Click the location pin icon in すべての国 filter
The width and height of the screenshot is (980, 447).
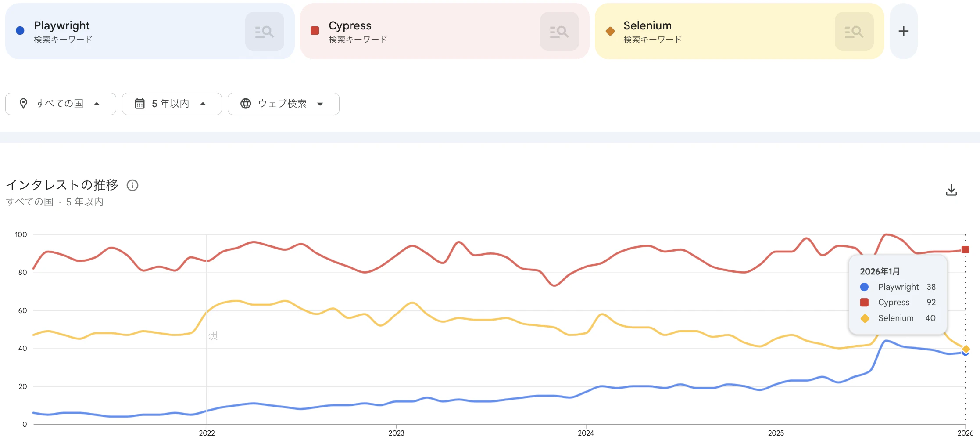click(24, 104)
